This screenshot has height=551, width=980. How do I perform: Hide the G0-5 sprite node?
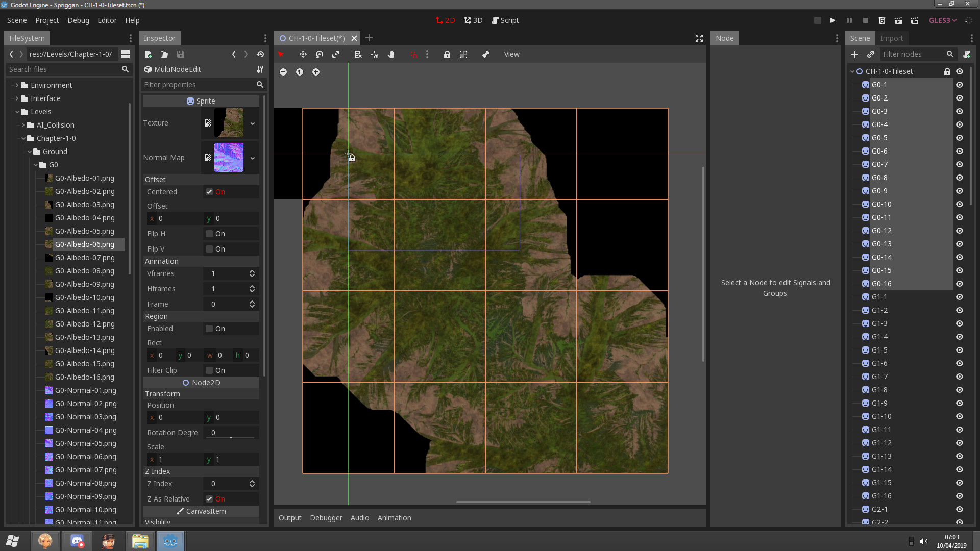click(960, 138)
